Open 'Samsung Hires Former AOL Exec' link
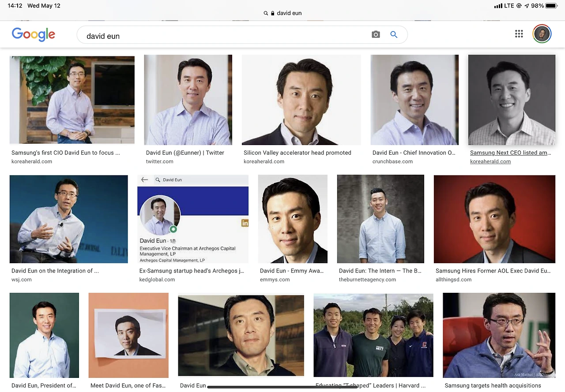This screenshot has width=565, height=392. click(x=494, y=271)
